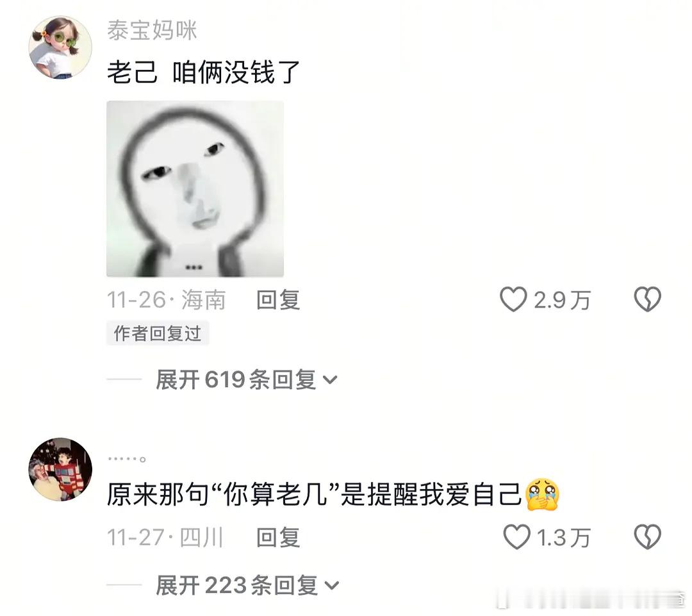
Task: Expand 223 replies chevron
Action: (x=331, y=585)
